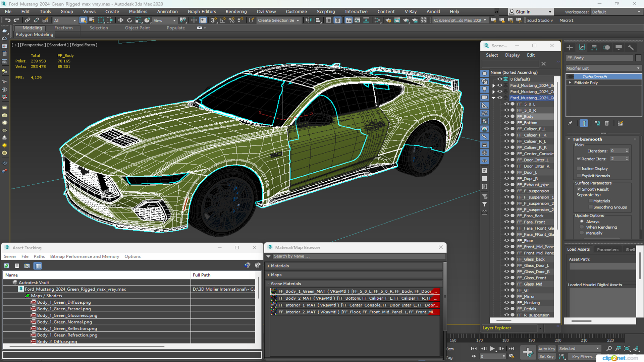Viewport: 644px width, 362px height.
Task: Open the selection filter All dropdown
Action: click(65, 20)
